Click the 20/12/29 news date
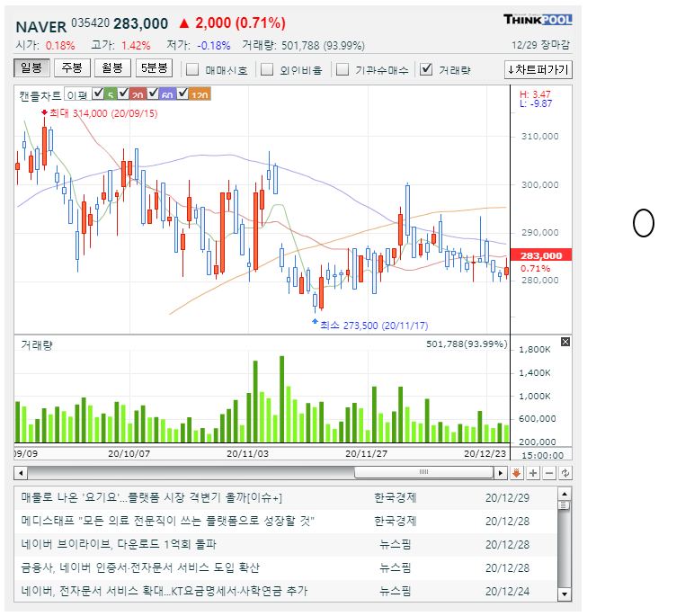 tap(507, 498)
